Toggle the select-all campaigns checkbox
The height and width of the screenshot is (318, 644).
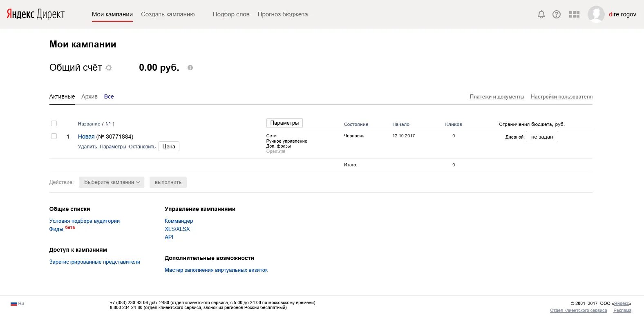click(54, 123)
